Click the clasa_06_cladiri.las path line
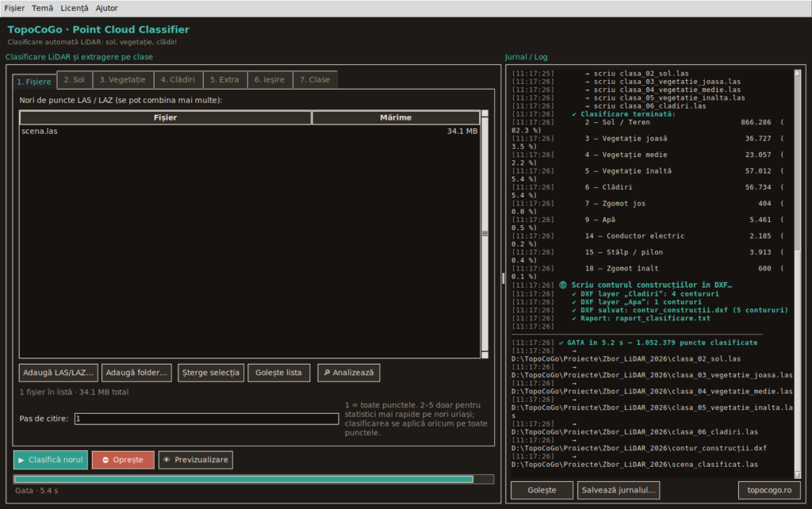 pos(634,432)
